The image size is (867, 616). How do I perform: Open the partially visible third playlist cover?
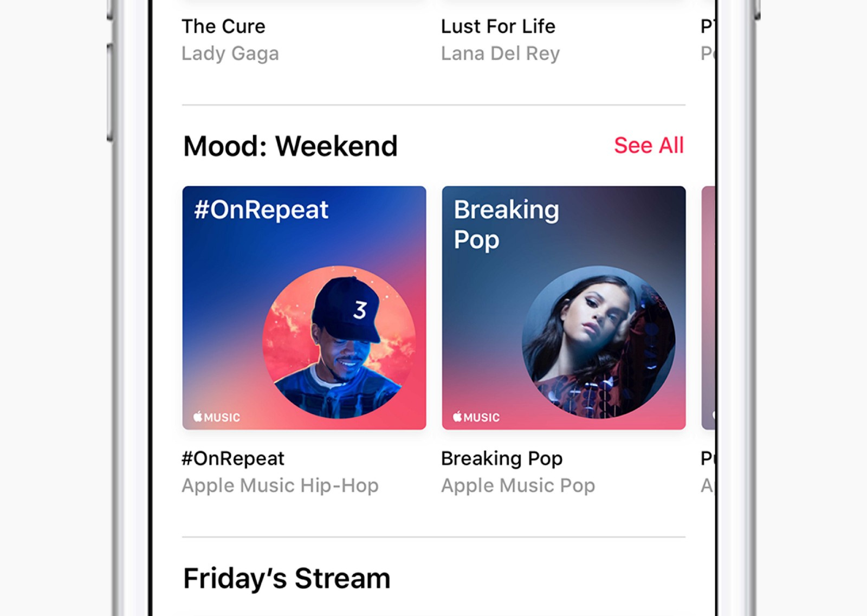(708, 308)
